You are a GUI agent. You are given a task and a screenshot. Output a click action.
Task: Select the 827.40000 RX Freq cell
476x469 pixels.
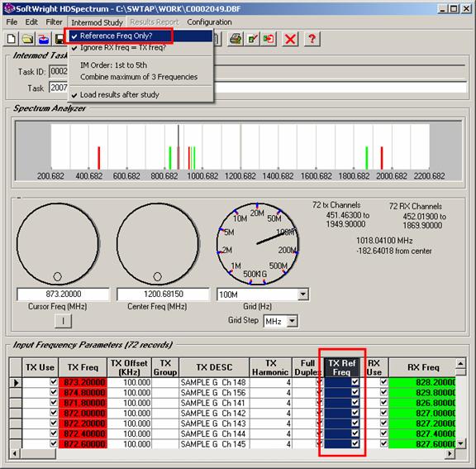point(422,433)
